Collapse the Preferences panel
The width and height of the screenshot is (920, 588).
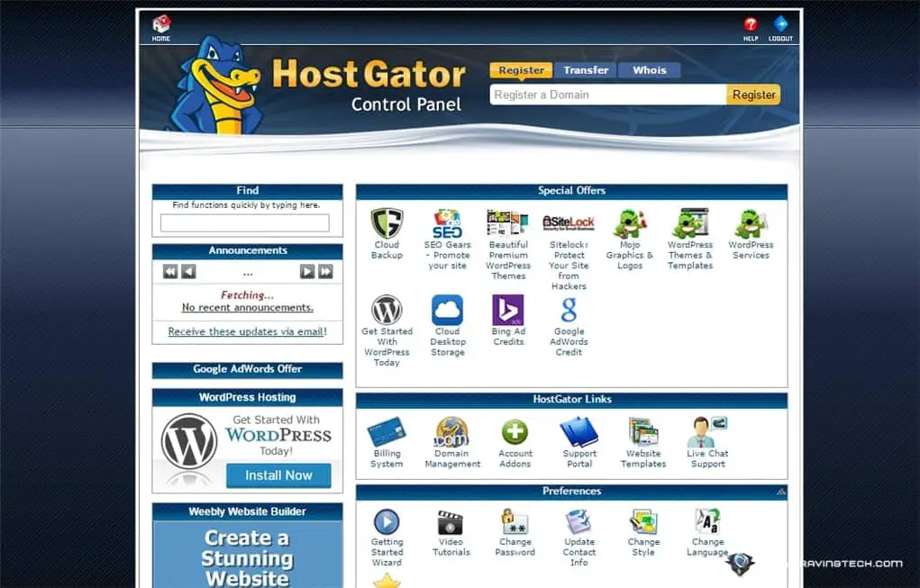(x=781, y=492)
